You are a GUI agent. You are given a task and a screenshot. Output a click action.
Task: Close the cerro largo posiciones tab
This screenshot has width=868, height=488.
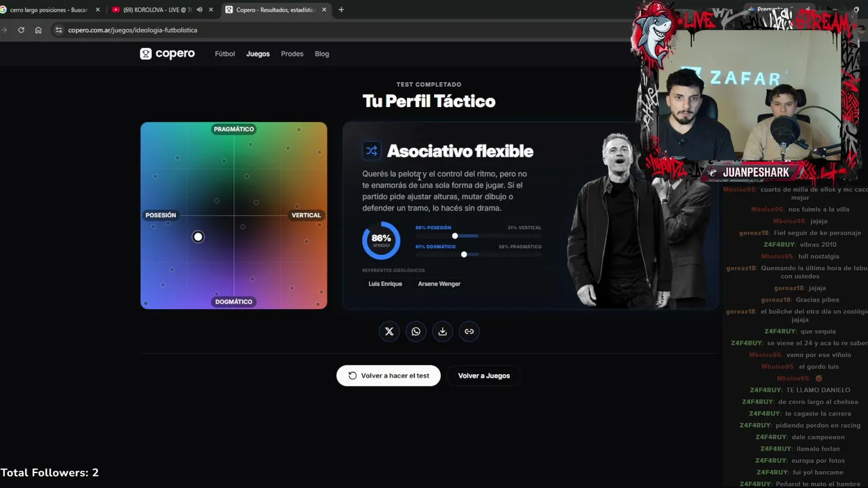pyautogui.click(x=98, y=9)
